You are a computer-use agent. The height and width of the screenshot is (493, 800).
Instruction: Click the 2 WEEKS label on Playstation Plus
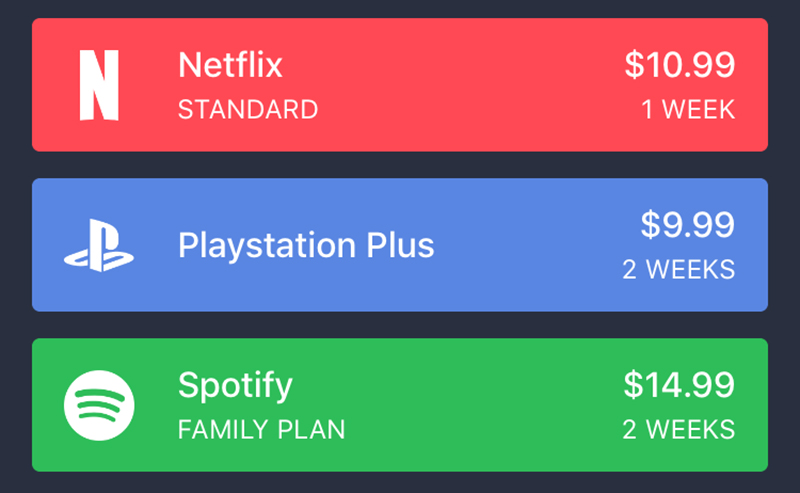679,269
